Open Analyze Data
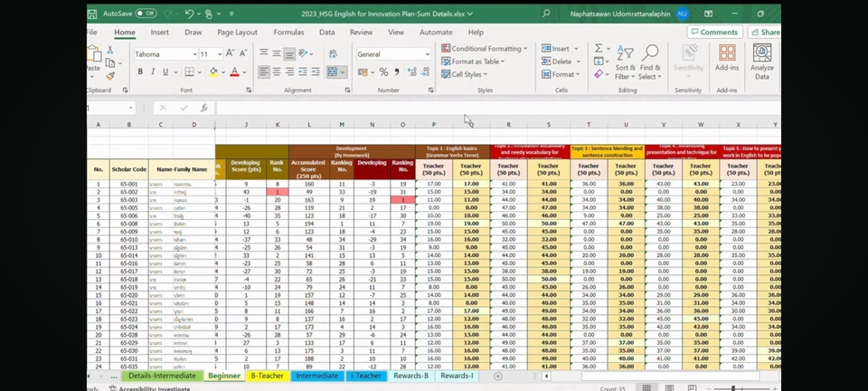 pos(762,62)
